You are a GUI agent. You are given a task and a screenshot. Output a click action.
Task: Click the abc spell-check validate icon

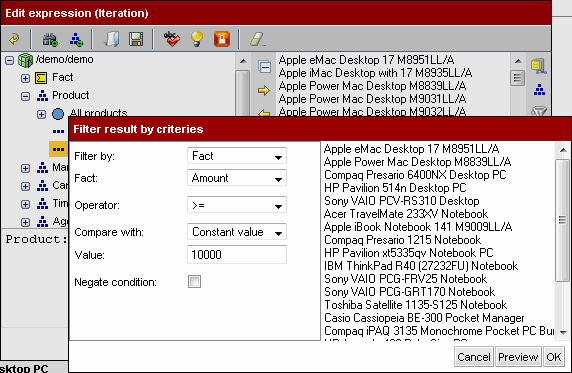[x=171, y=39]
